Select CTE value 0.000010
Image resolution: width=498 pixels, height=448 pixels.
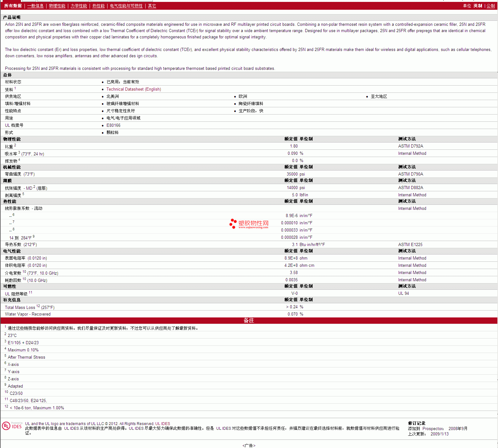pos(289,223)
